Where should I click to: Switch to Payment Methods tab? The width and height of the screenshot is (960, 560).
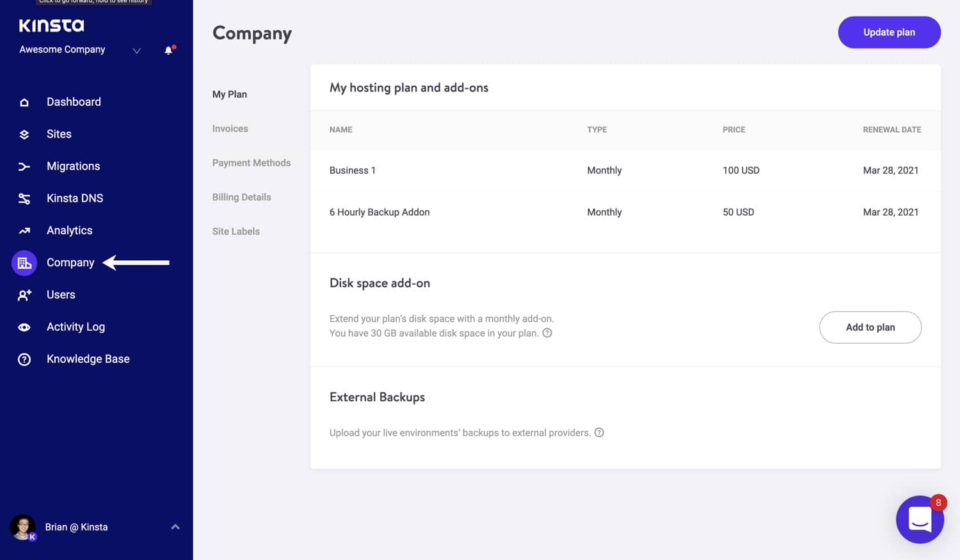(x=252, y=163)
